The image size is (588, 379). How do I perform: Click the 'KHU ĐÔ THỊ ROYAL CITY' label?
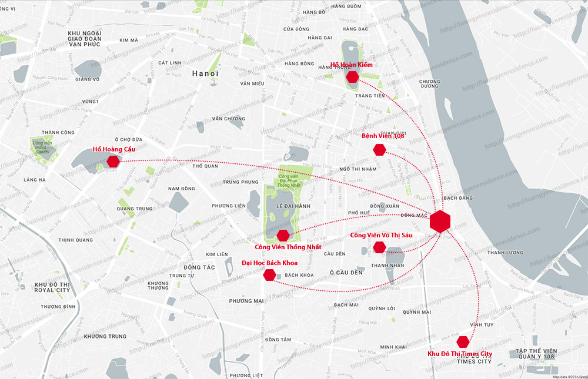pyautogui.click(x=52, y=287)
